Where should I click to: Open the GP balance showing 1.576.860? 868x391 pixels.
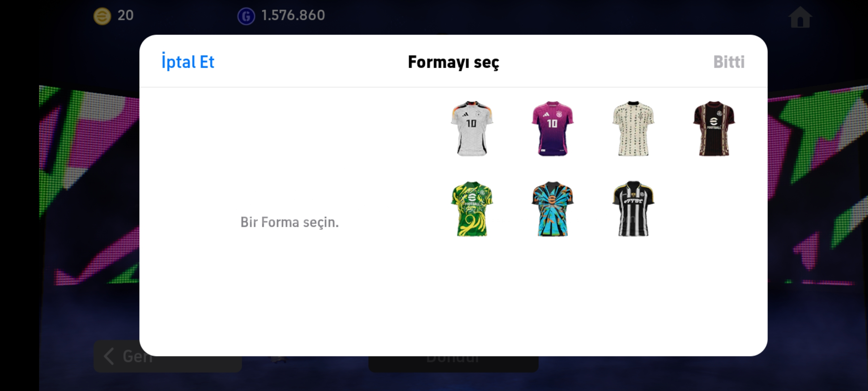coord(293,15)
